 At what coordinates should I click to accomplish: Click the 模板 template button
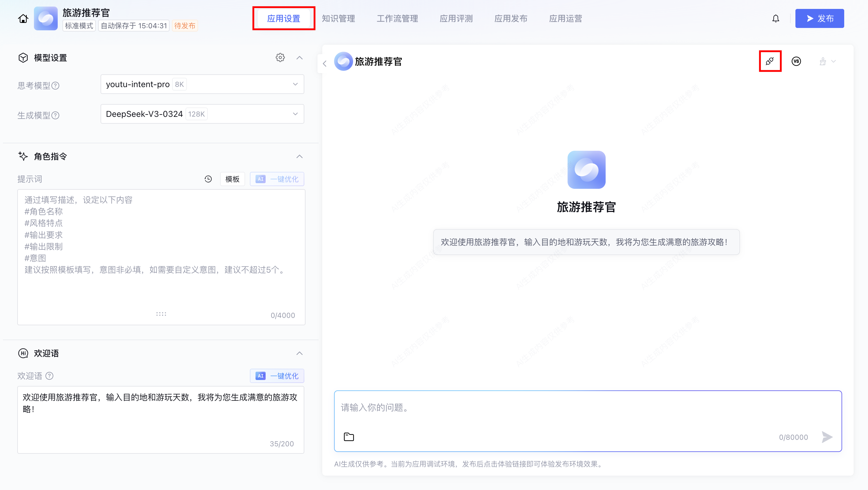click(x=232, y=179)
